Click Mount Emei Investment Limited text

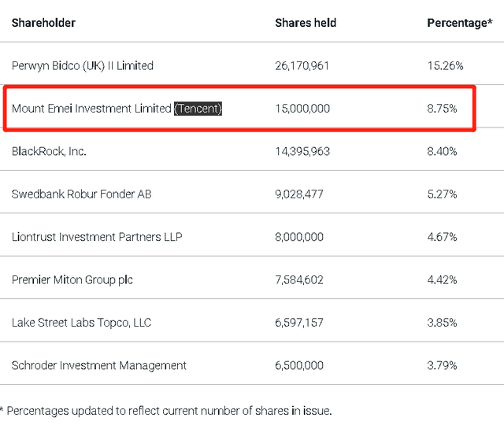pyautogui.click(x=91, y=109)
